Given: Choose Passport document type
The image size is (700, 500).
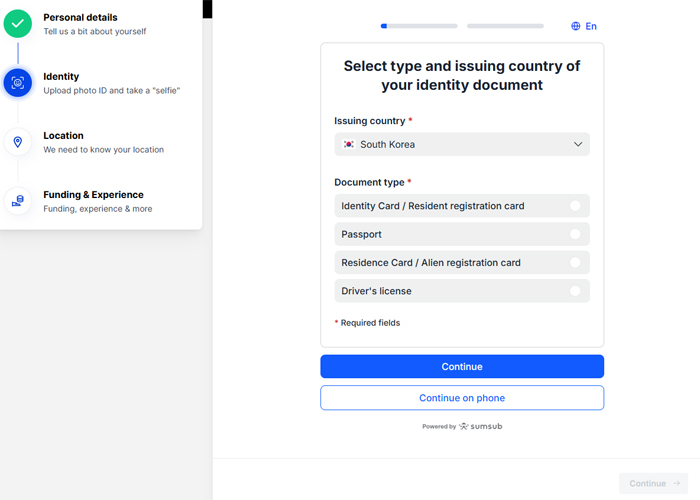Looking at the screenshot, I should (462, 234).
